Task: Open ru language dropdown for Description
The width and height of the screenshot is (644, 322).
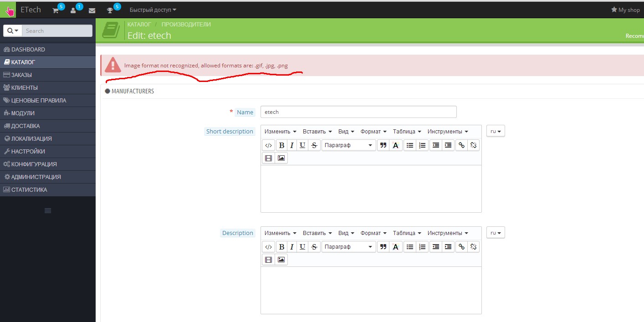Action: click(496, 233)
